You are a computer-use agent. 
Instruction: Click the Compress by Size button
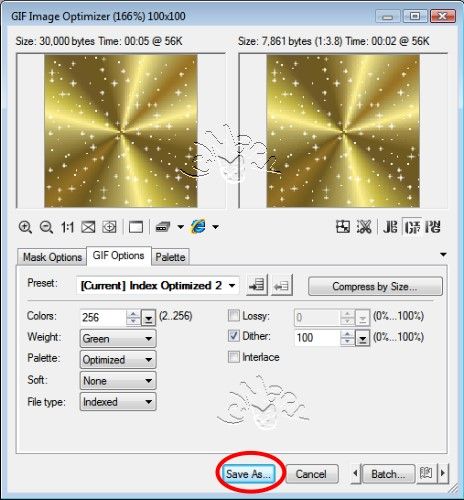pos(375,286)
